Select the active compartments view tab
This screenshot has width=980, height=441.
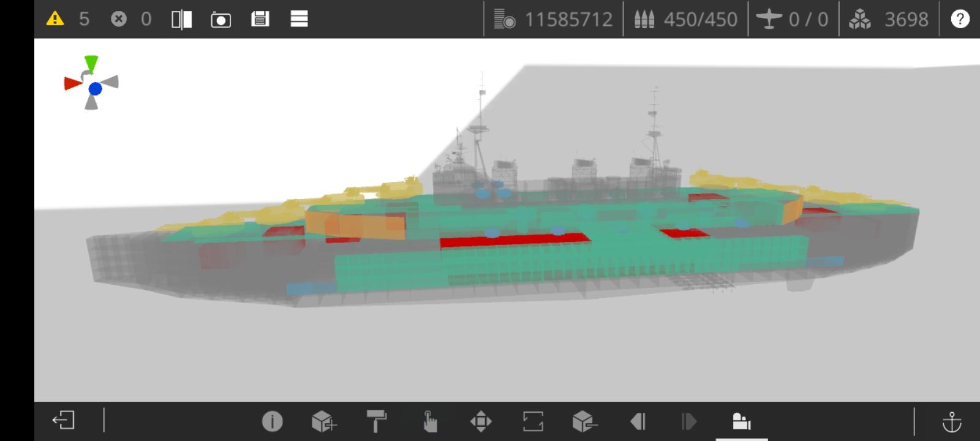coord(742,421)
